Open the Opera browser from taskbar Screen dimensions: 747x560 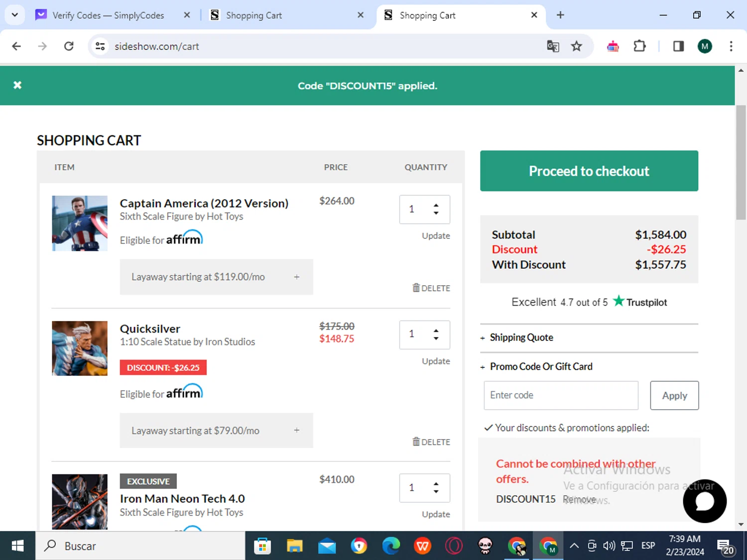(454, 546)
